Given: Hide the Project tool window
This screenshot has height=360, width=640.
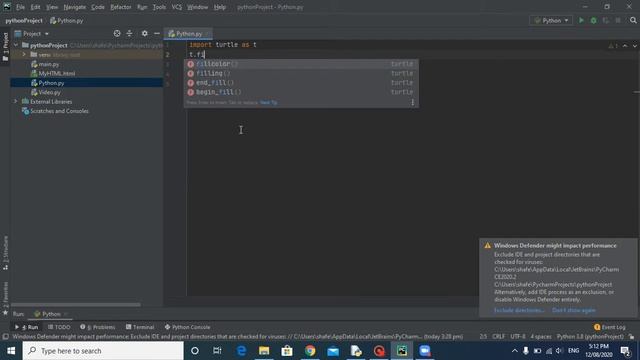Looking at the screenshot, I should point(157,33).
